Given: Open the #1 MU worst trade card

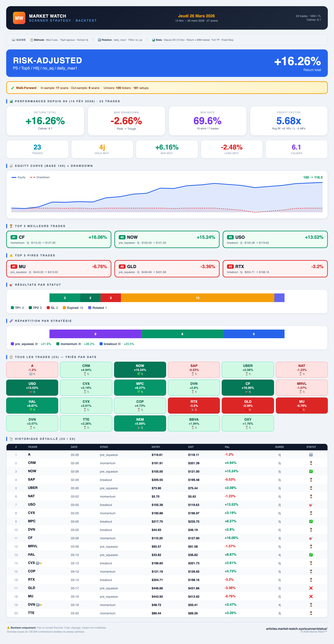Looking at the screenshot, I should (59, 269).
